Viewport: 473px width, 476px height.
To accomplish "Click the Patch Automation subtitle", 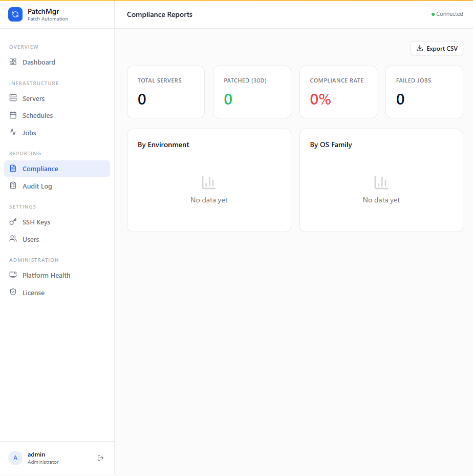I will [x=48, y=19].
